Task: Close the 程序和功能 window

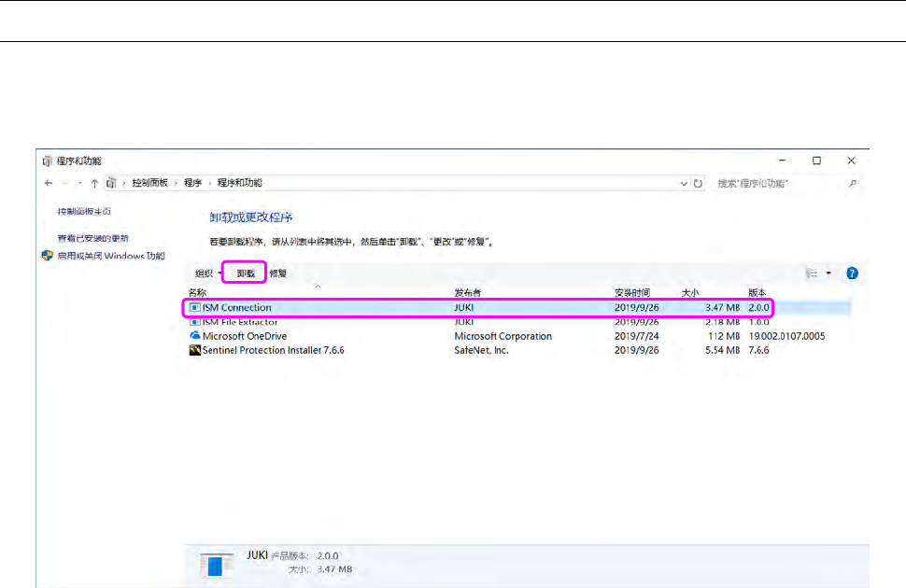Action: tap(851, 161)
